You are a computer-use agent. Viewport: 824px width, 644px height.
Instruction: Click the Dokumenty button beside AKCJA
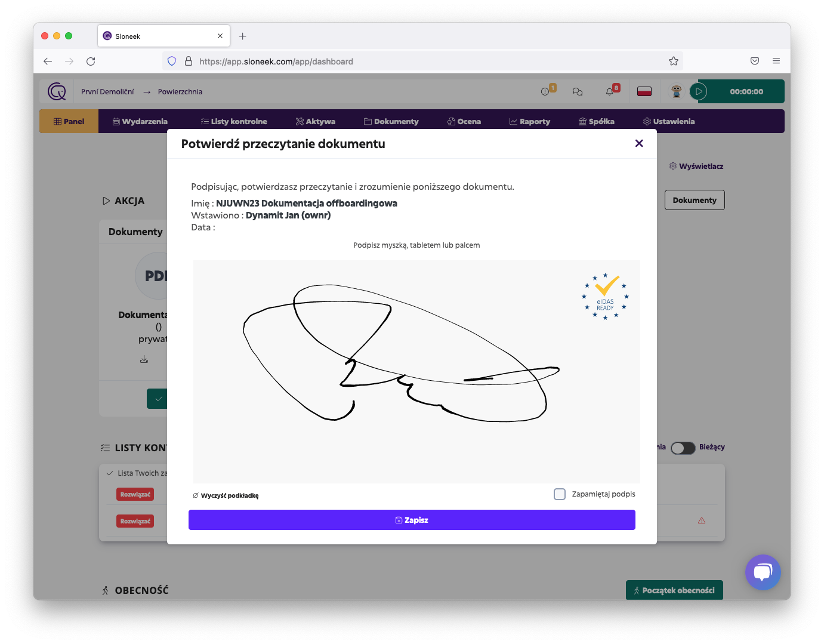[695, 200]
